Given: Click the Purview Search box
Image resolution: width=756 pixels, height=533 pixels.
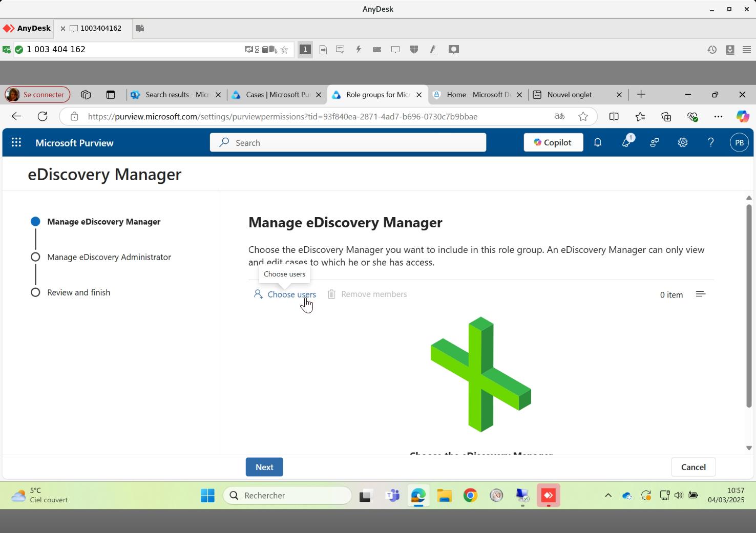Looking at the screenshot, I should click(x=348, y=143).
